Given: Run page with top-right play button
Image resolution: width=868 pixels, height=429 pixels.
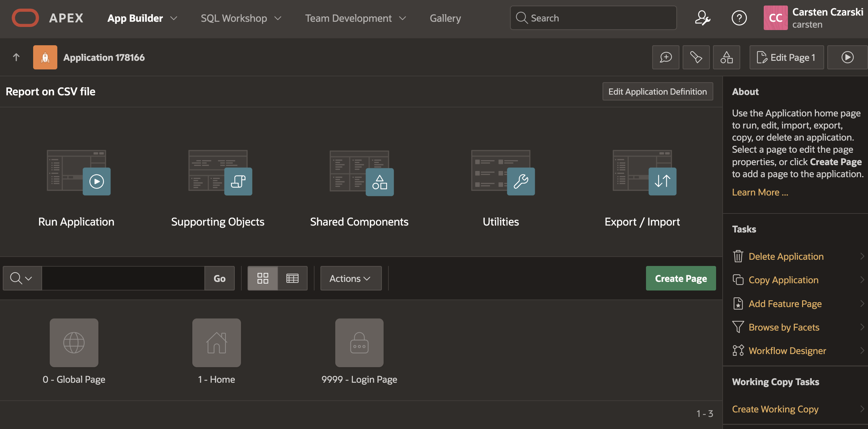Looking at the screenshot, I should click(847, 57).
